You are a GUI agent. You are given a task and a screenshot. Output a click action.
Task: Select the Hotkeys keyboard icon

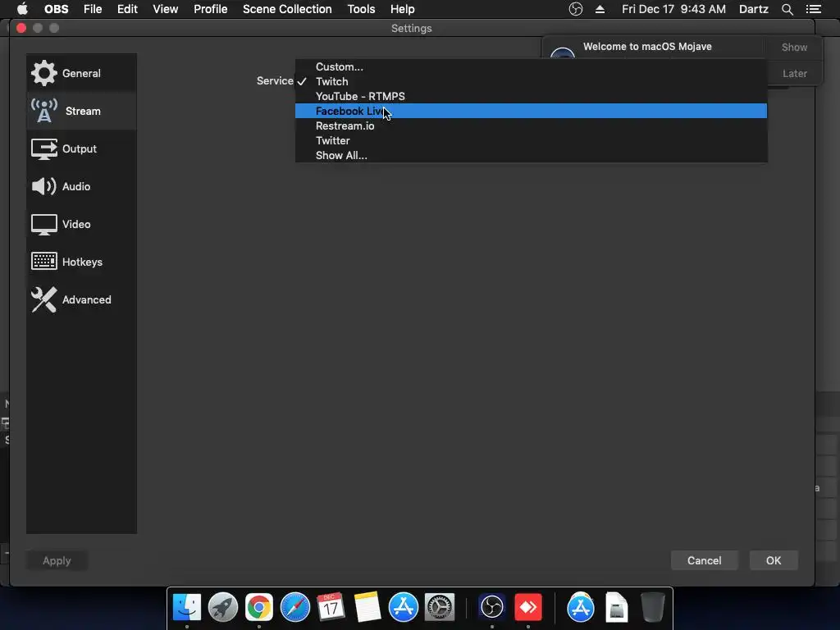coord(44,262)
